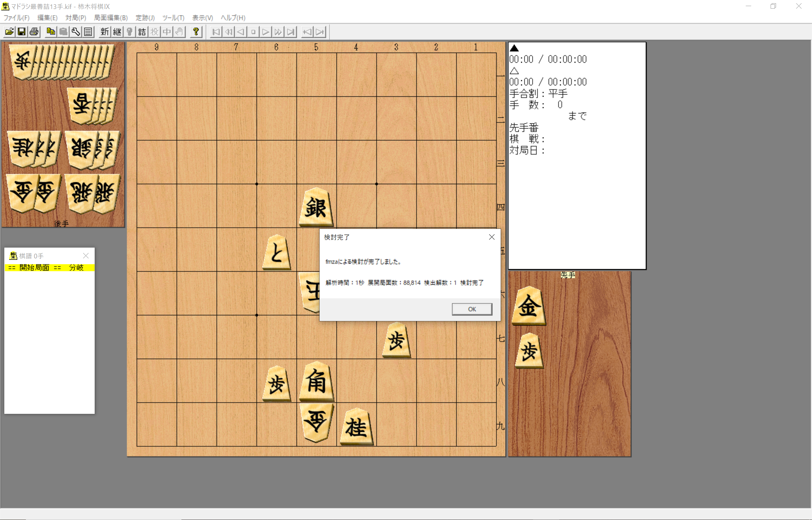Save the kifu with floppy icon
Viewport: 812px width, 520px height.
tap(22, 32)
